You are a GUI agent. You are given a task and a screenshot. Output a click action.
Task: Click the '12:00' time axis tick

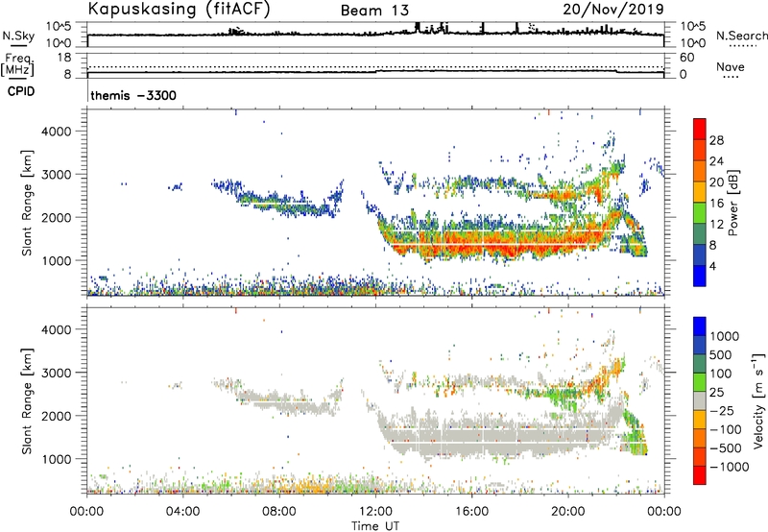click(x=375, y=512)
